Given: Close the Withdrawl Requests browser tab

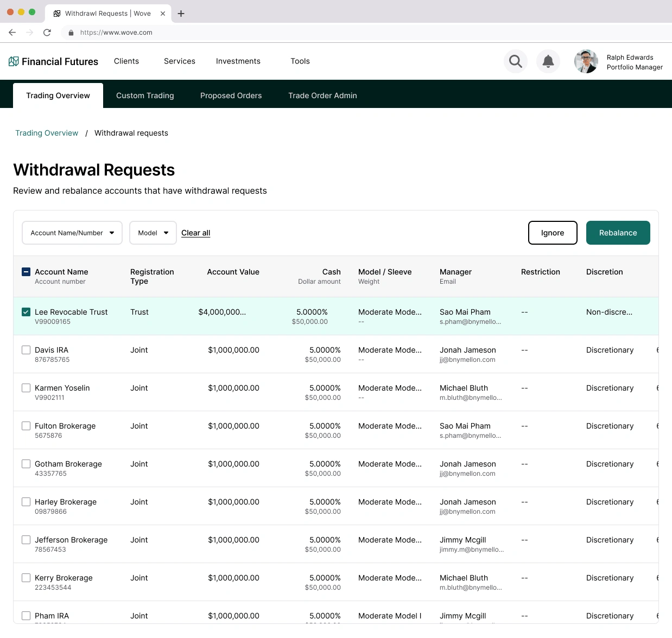Looking at the screenshot, I should (x=163, y=14).
